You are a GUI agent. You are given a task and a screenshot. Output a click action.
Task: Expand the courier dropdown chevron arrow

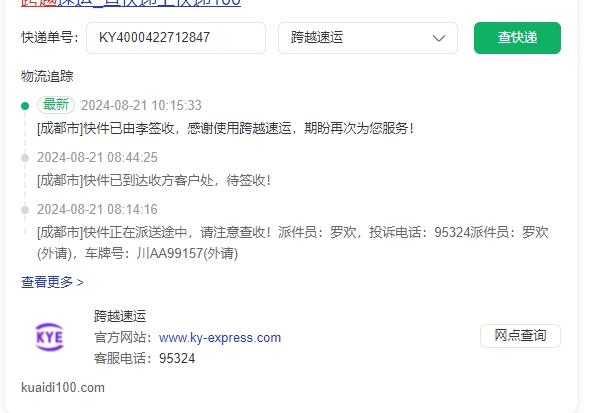(x=439, y=38)
